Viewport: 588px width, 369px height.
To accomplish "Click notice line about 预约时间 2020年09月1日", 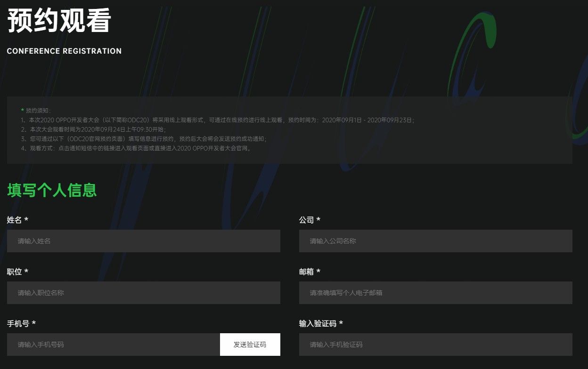I will [x=218, y=120].
